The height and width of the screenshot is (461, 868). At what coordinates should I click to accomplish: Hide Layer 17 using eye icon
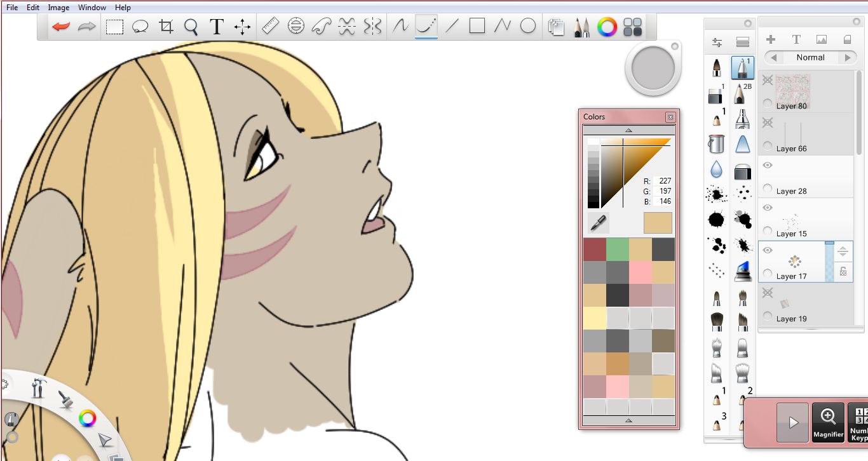tap(767, 250)
